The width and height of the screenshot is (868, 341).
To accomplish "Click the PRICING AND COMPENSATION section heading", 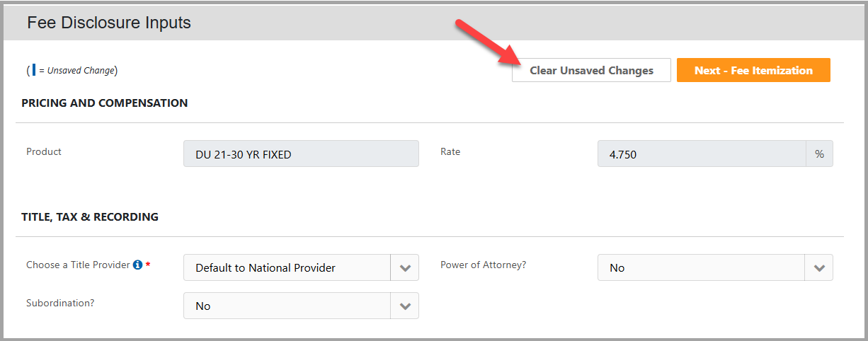I will (105, 103).
